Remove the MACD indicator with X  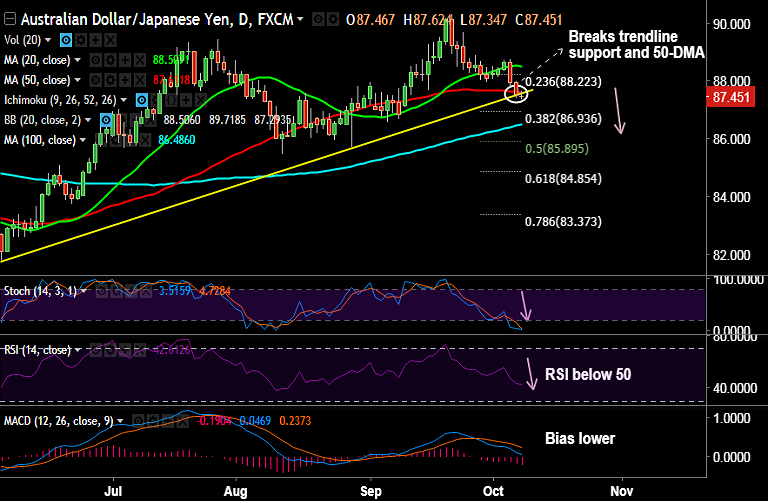tap(183, 421)
